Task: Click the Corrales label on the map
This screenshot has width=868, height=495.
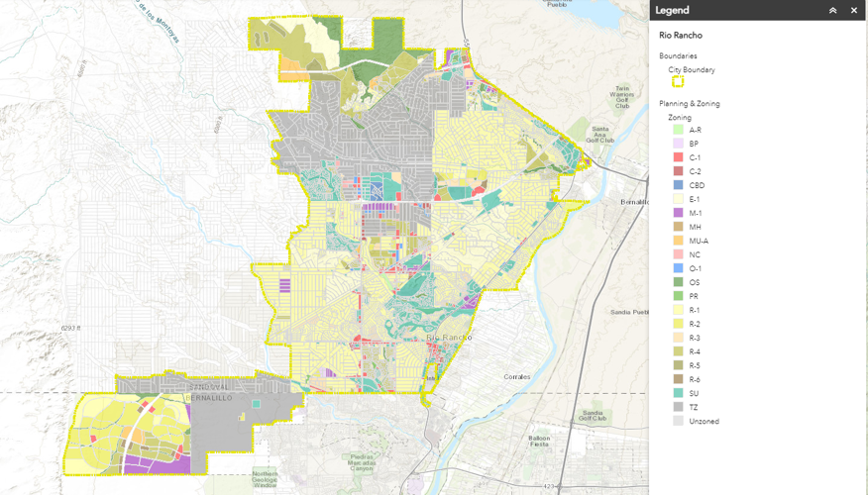Action: pos(516,377)
